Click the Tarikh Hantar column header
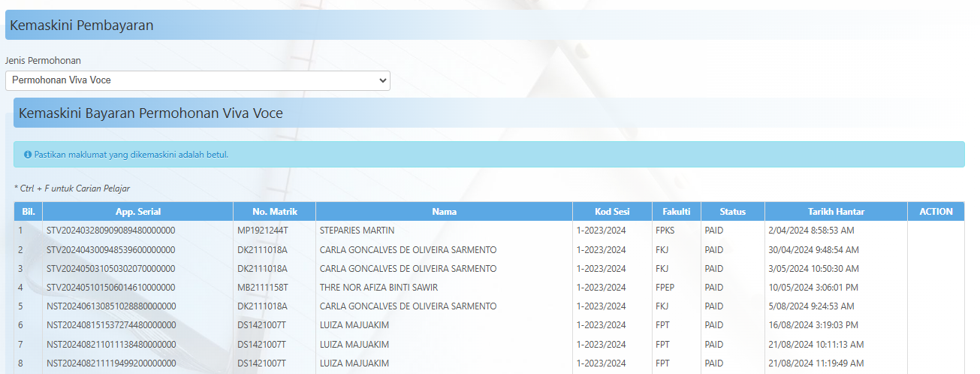 836,212
